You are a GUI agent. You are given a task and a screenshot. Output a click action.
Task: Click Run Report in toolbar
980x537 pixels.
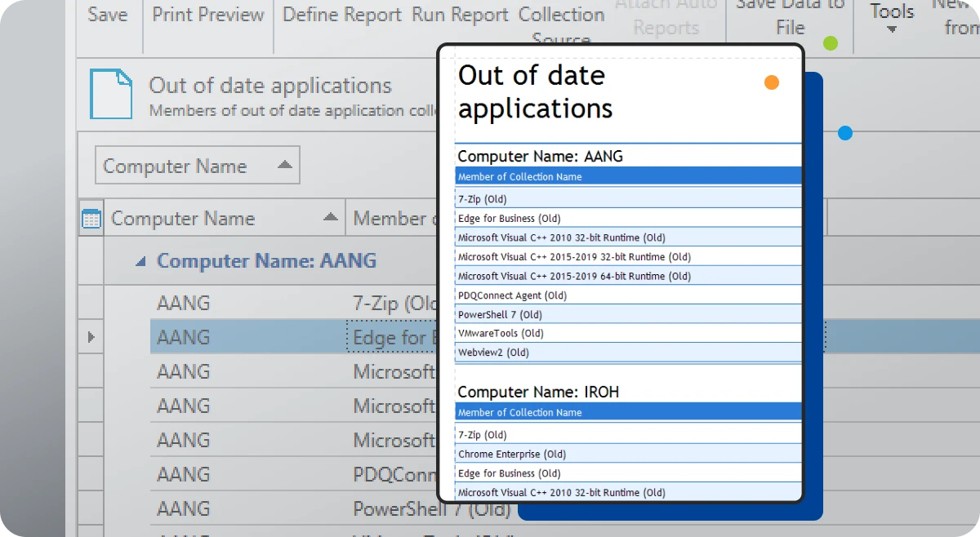coord(460,15)
